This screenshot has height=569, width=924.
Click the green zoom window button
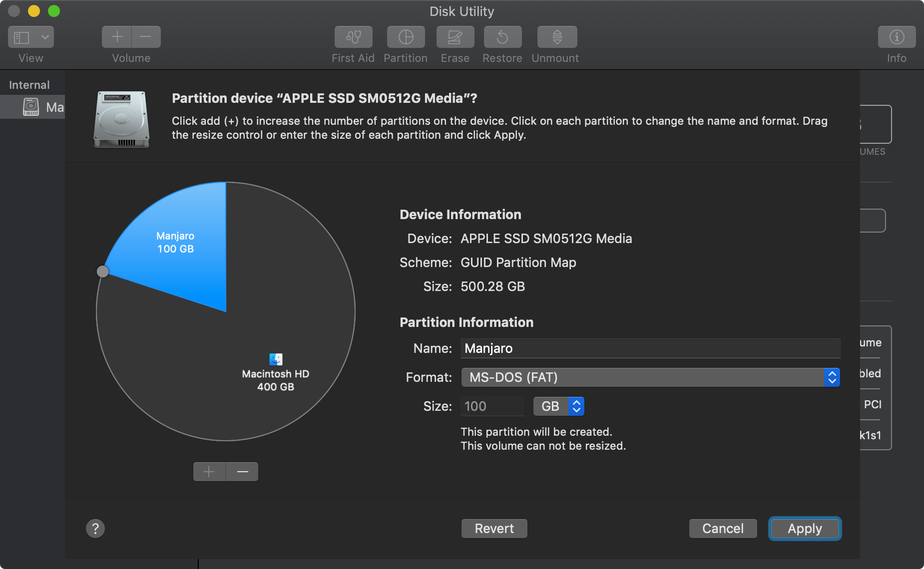click(54, 11)
